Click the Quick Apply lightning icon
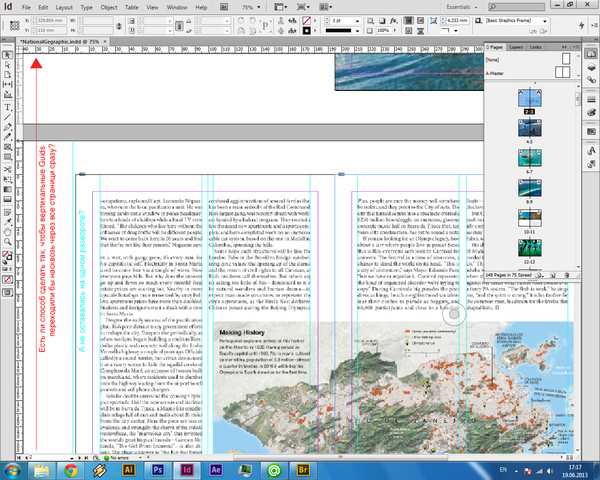 tap(581, 25)
